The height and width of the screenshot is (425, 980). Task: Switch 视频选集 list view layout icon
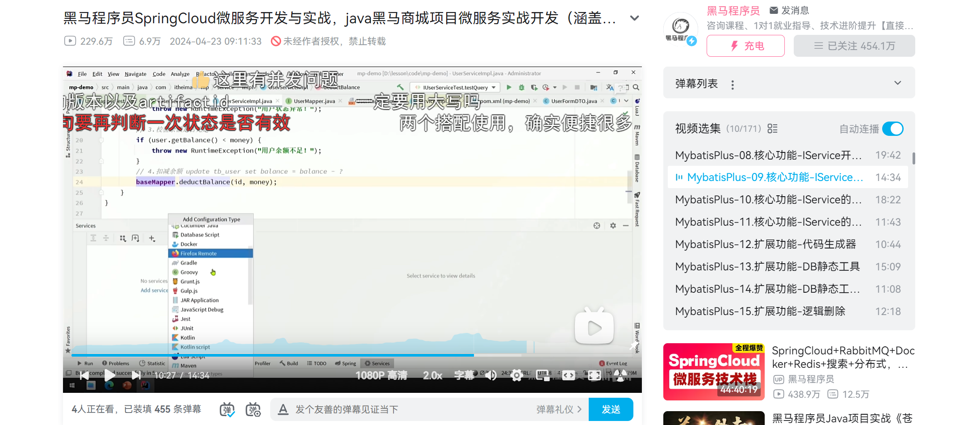[x=772, y=129]
